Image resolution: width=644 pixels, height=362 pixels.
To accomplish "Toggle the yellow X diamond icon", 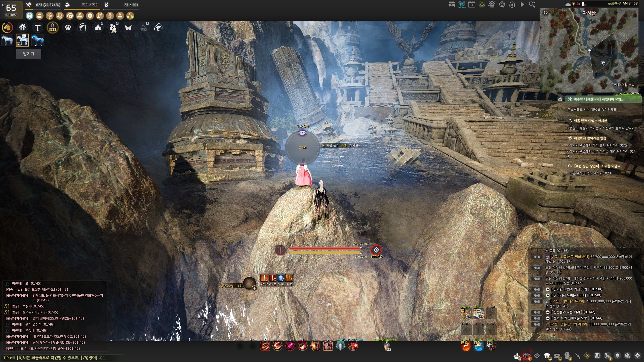I will click(x=587, y=356).
